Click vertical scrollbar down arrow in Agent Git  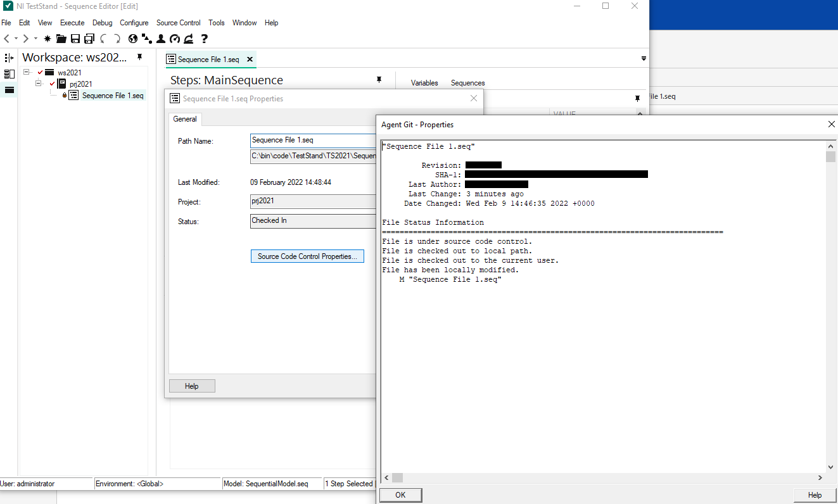pos(830,467)
